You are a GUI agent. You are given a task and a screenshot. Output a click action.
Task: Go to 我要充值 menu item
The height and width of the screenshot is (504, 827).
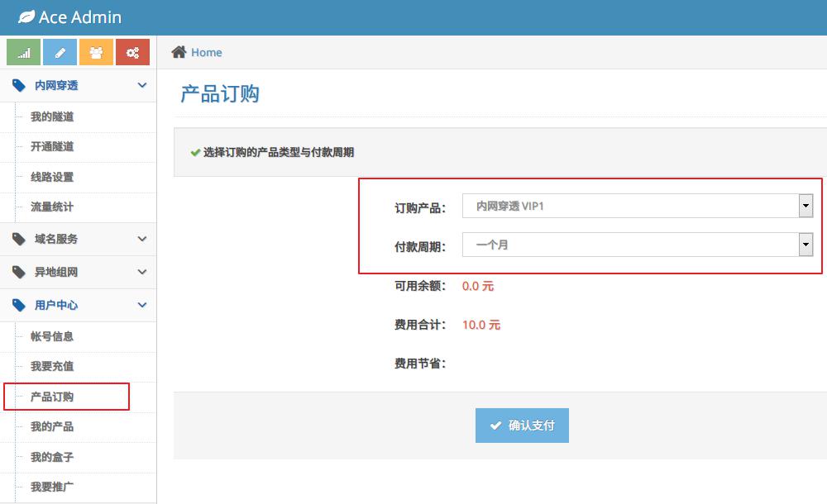point(52,366)
